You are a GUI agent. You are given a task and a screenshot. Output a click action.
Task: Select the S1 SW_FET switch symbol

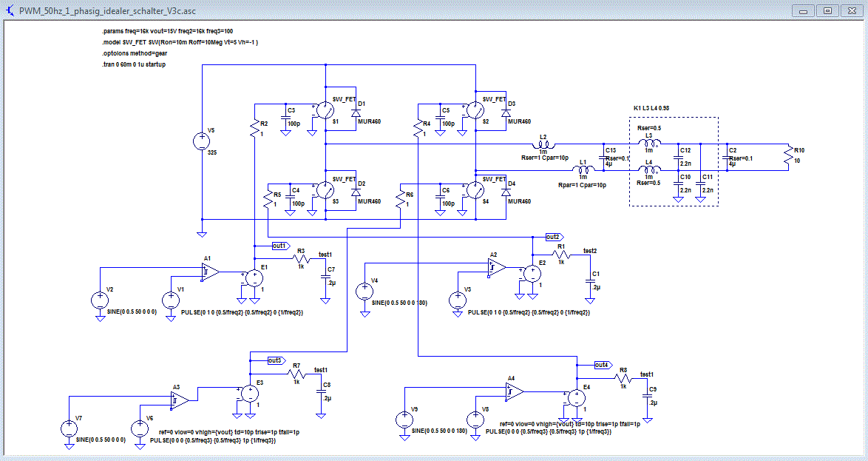(325, 110)
